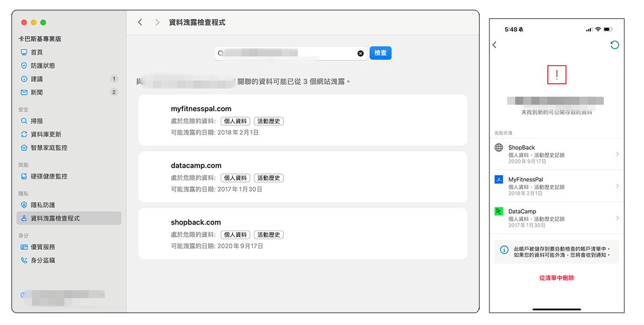Click the magnifier icon for 掃描
Viewport: 644px width, 325px height.
[x=24, y=121]
